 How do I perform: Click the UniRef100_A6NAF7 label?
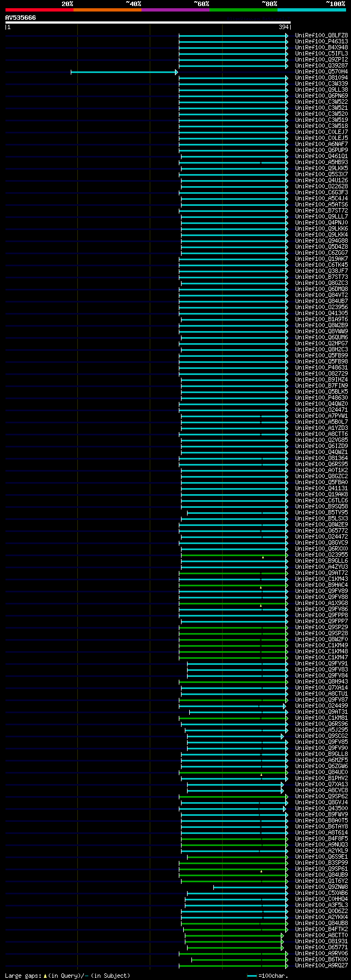321,144
